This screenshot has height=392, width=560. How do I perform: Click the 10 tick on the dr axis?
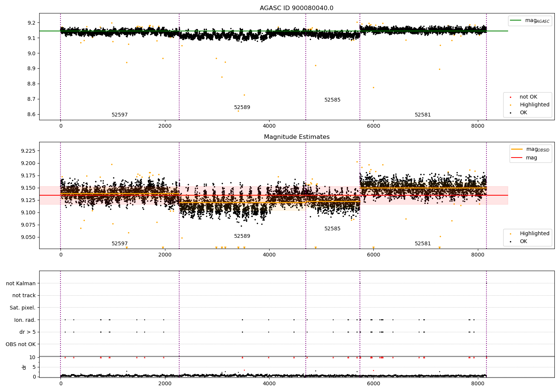coord(32,357)
